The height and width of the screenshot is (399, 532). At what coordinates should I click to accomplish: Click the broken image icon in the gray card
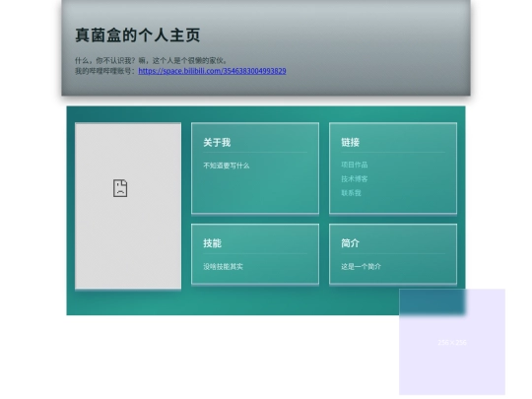(x=120, y=188)
